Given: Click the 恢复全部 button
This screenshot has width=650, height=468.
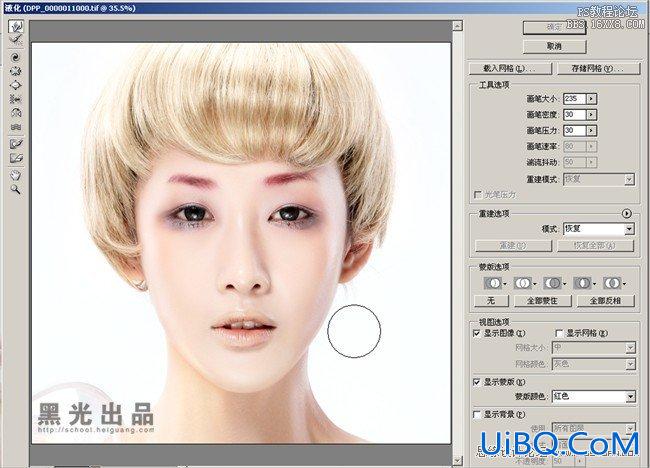Looking at the screenshot, I should 595,245.
